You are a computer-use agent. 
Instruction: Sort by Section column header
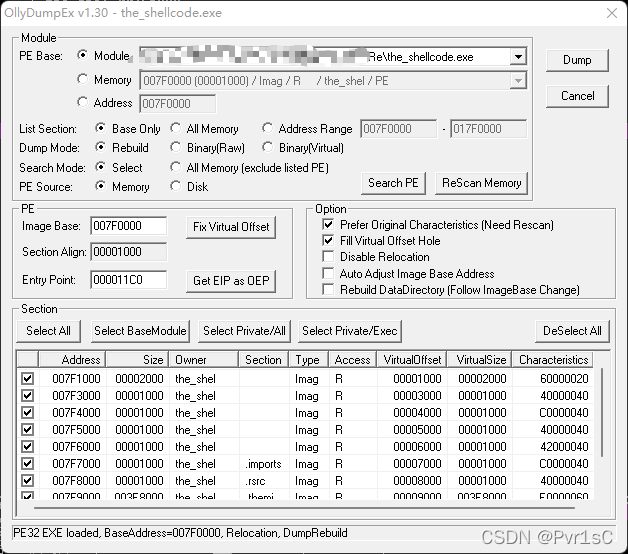click(264, 360)
